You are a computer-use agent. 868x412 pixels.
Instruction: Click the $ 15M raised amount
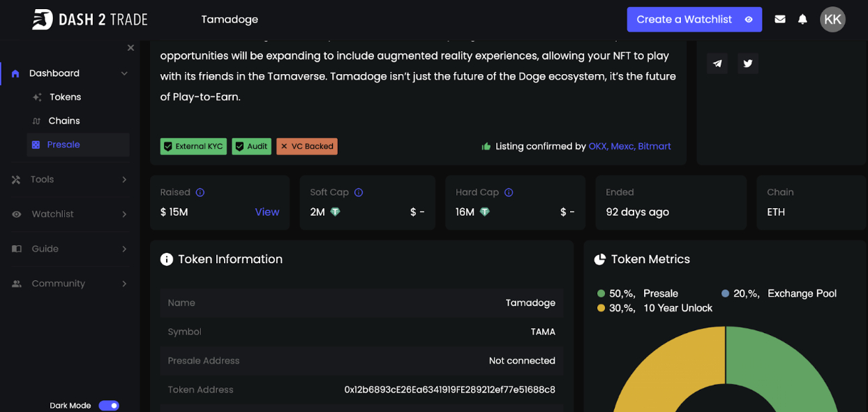(x=174, y=212)
